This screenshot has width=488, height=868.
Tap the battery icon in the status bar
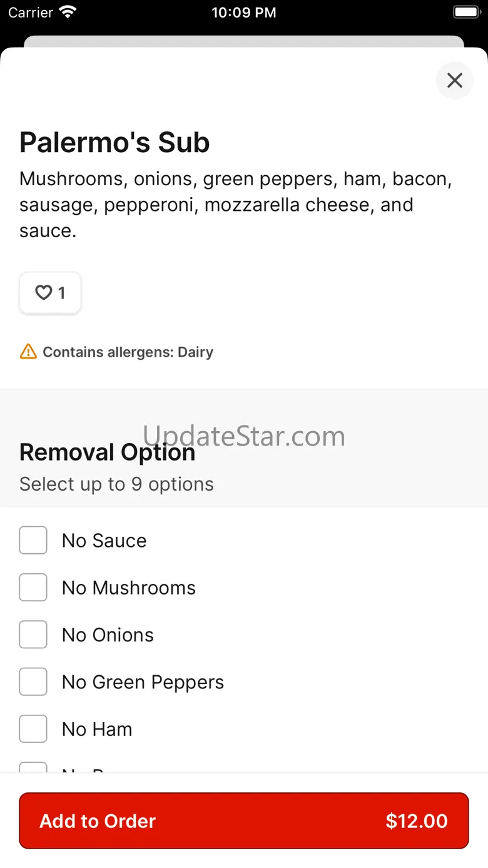[466, 12]
